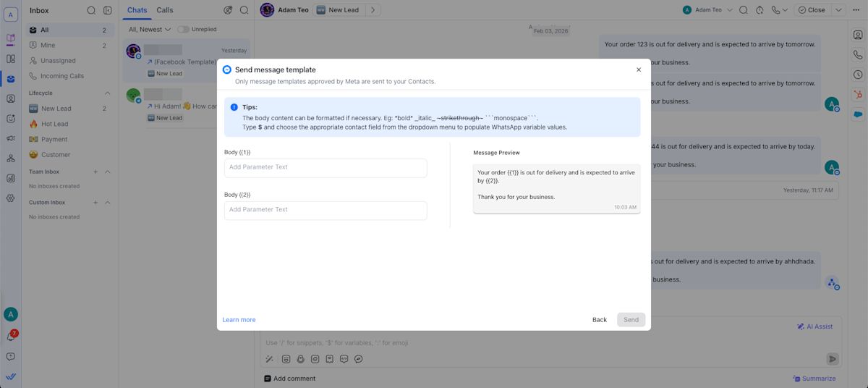This screenshot has width=868, height=388.
Task: Select Hot Lead lifecycle stage
Action: pyautogui.click(x=54, y=124)
